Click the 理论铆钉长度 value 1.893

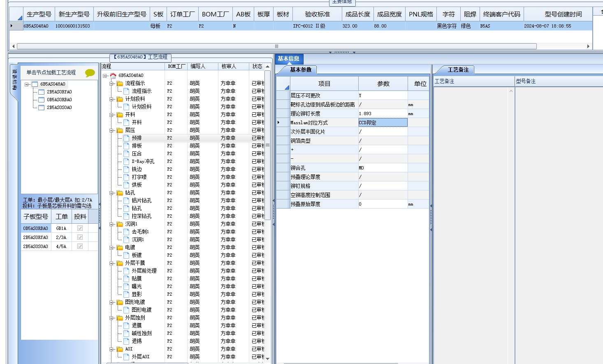pos(383,114)
